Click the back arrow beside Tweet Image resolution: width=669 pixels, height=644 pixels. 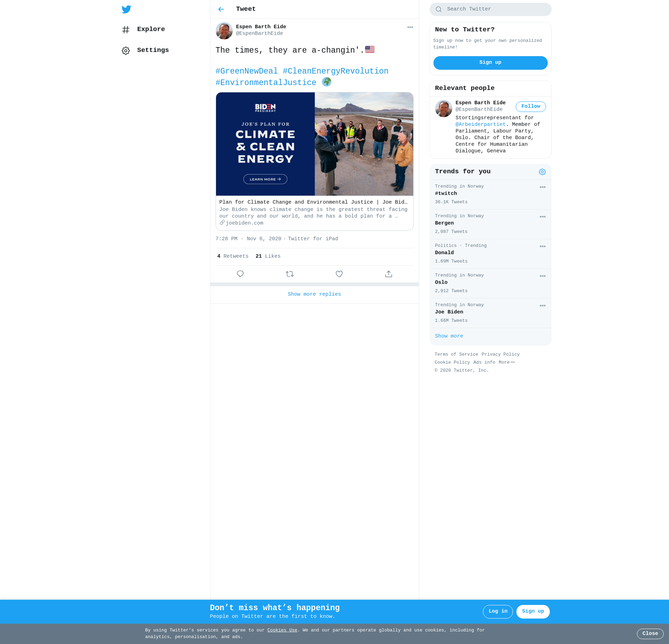pos(221,9)
